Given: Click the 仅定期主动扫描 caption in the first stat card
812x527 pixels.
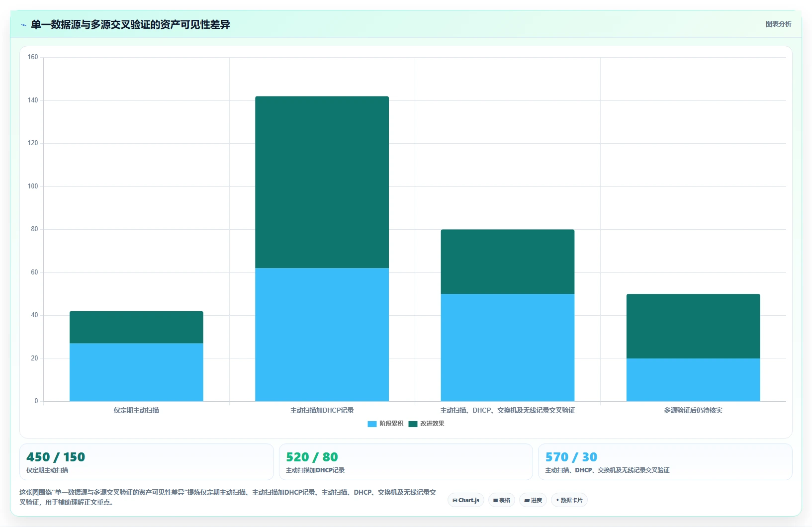Looking at the screenshot, I should 47,470.
